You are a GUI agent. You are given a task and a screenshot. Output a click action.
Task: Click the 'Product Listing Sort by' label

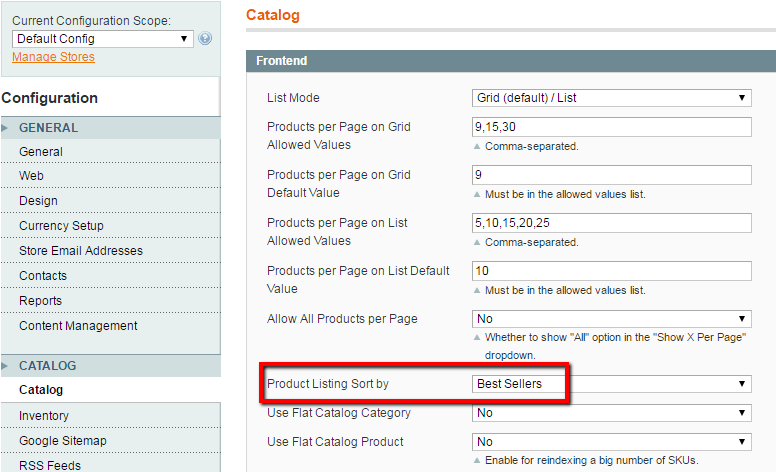pos(328,384)
